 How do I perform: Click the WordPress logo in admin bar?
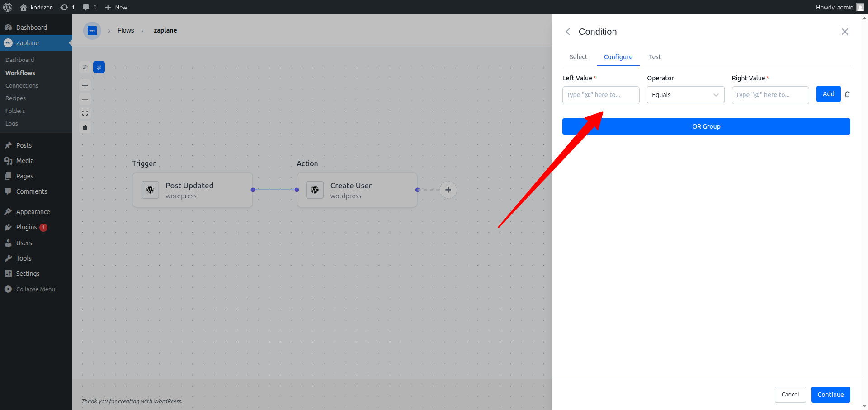[8, 7]
